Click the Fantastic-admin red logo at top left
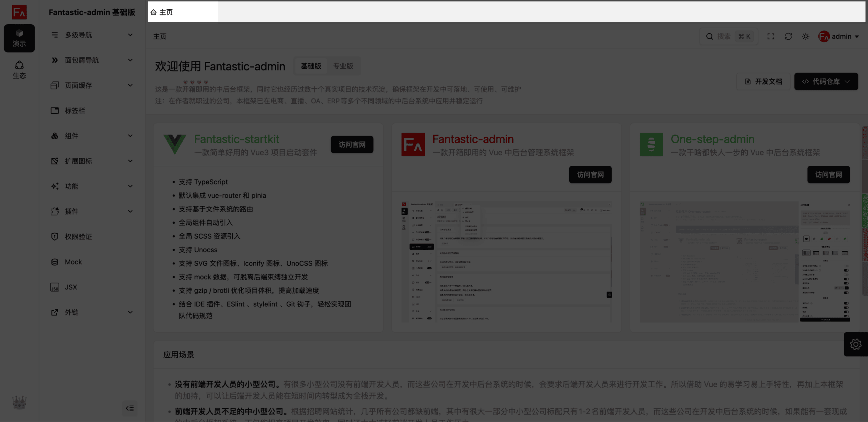 (19, 12)
